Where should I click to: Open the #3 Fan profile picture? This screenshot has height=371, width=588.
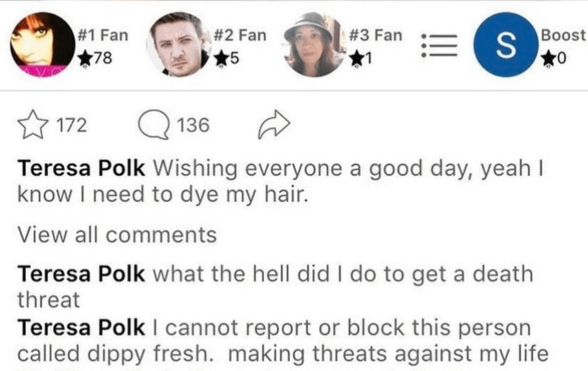[314, 45]
